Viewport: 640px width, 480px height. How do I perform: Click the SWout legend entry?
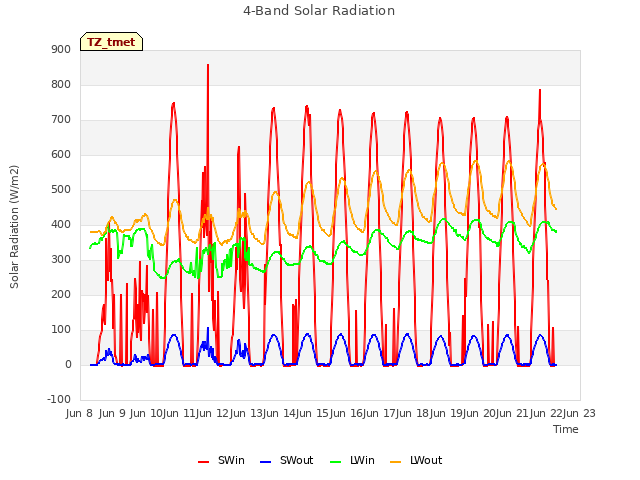(x=286, y=460)
